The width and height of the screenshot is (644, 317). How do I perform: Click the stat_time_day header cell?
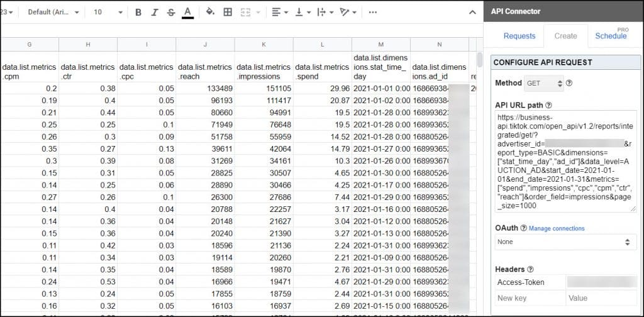(381, 67)
